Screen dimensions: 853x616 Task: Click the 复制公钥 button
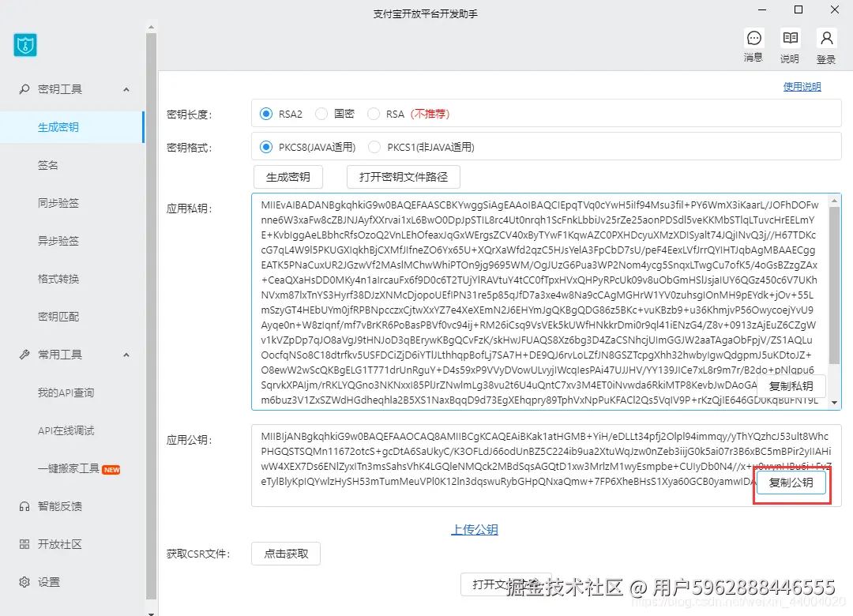(x=791, y=482)
